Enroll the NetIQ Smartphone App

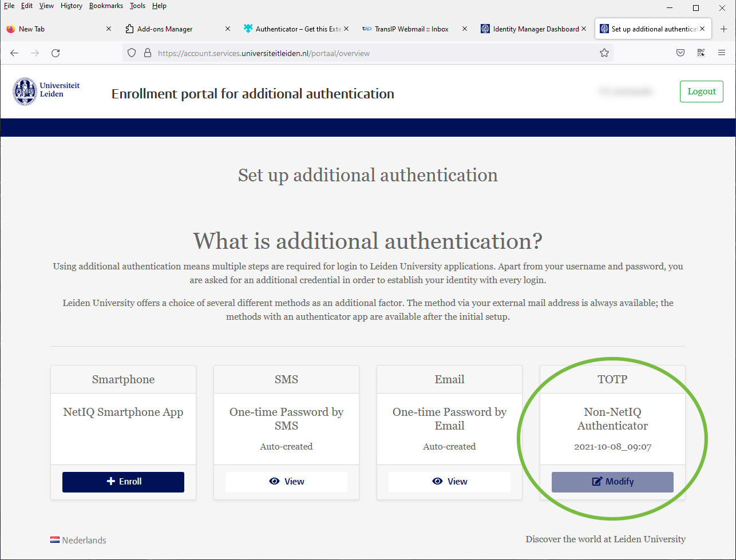coord(123,482)
